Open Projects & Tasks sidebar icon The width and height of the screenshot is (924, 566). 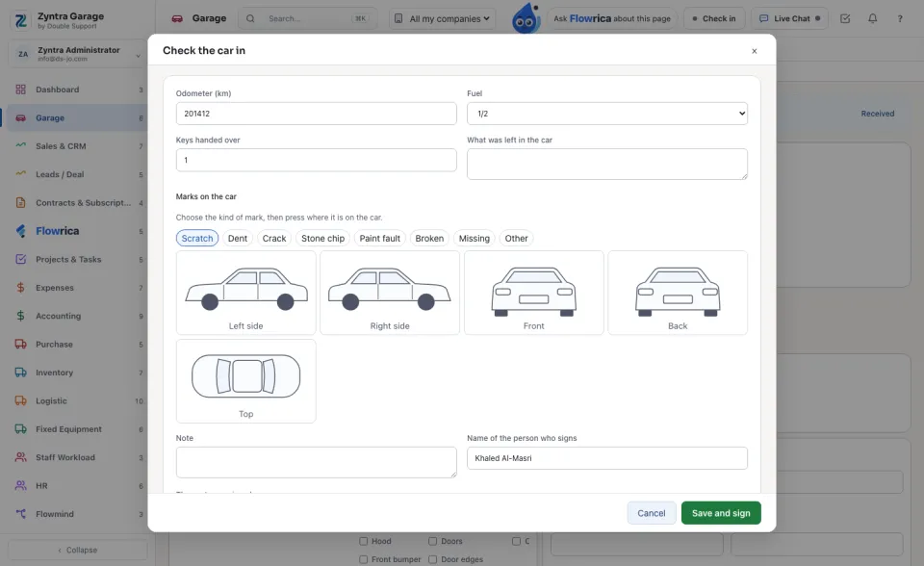pyautogui.click(x=20, y=259)
